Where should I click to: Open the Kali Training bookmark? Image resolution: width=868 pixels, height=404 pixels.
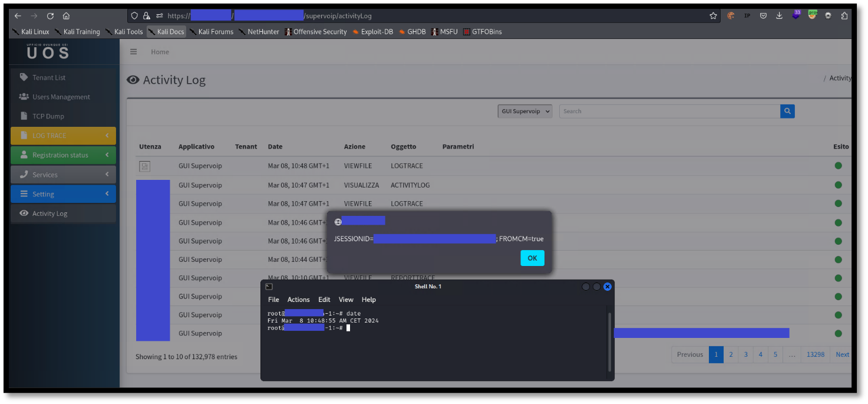point(77,32)
